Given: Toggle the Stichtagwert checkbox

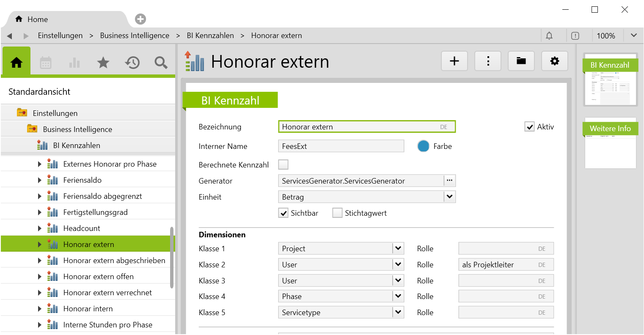Looking at the screenshot, I should (x=337, y=213).
